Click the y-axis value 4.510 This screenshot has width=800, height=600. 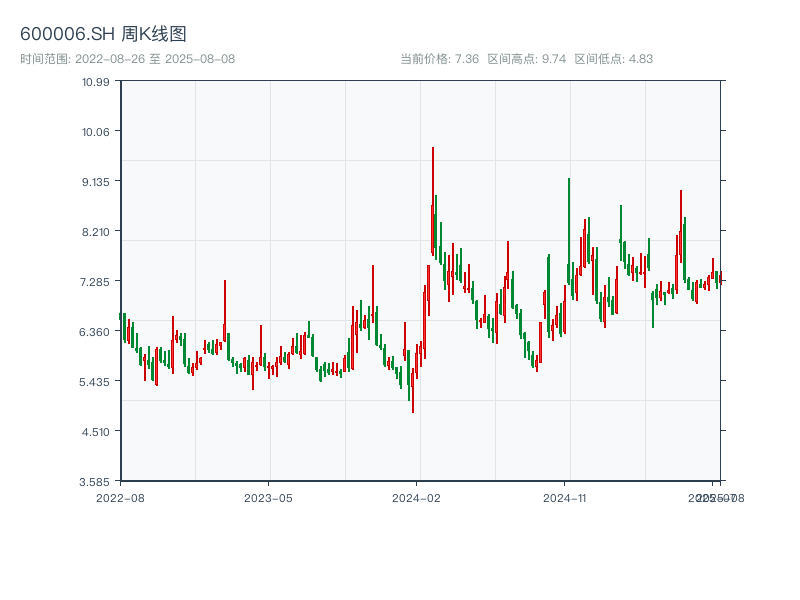95,432
